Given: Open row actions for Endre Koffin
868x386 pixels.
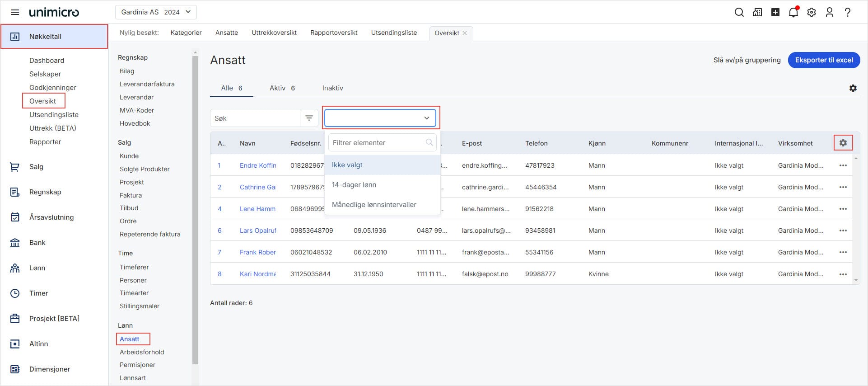Looking at the screenshot, I should click(x=843, y=165).
